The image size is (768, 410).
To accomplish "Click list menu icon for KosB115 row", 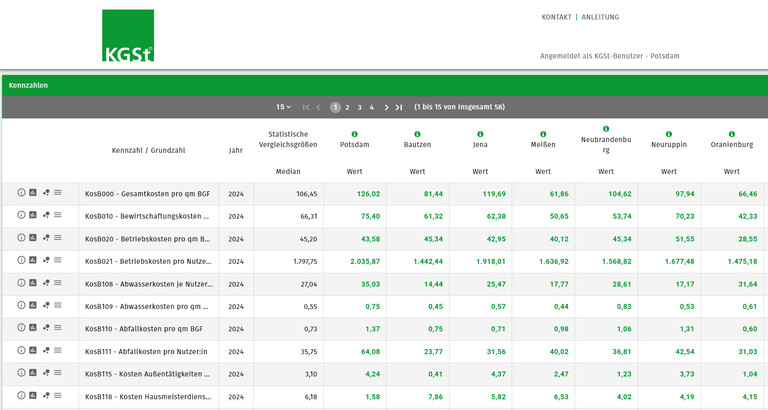I will tap(58, 373).
